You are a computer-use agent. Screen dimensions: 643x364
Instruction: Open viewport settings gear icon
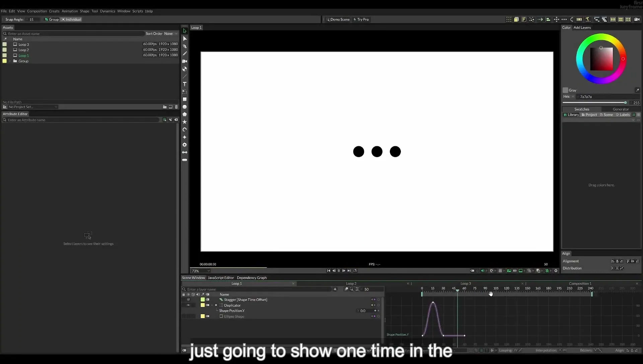click(x=556, y=271)
